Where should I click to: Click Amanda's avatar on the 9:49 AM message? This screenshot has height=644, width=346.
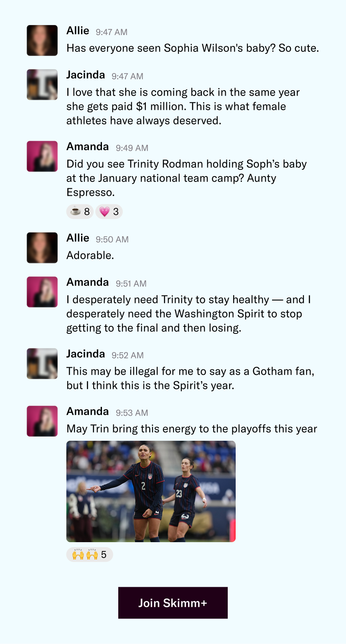[42, 157]
